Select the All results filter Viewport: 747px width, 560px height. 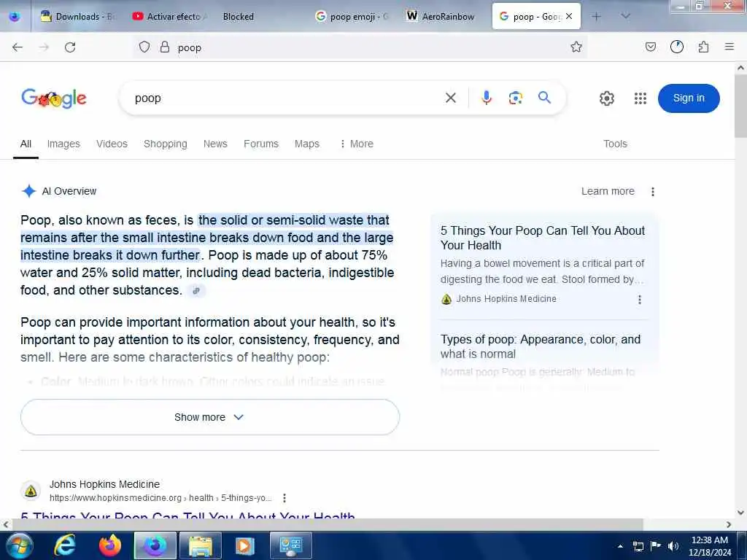[x=26, y=144]
